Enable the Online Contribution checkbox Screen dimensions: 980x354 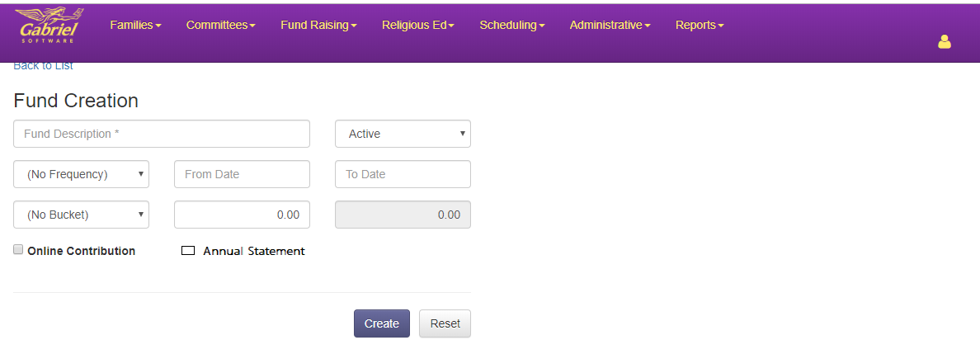click(18, 249)
